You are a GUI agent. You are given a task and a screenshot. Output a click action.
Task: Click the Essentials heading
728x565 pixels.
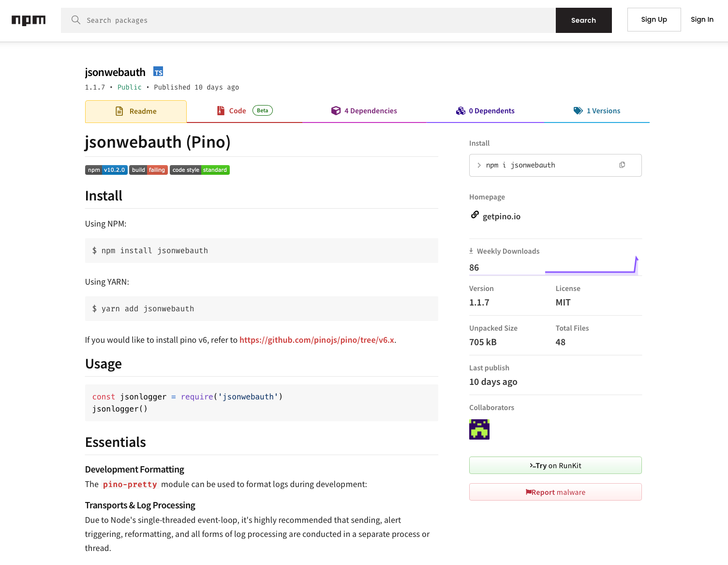click(116, 442)
